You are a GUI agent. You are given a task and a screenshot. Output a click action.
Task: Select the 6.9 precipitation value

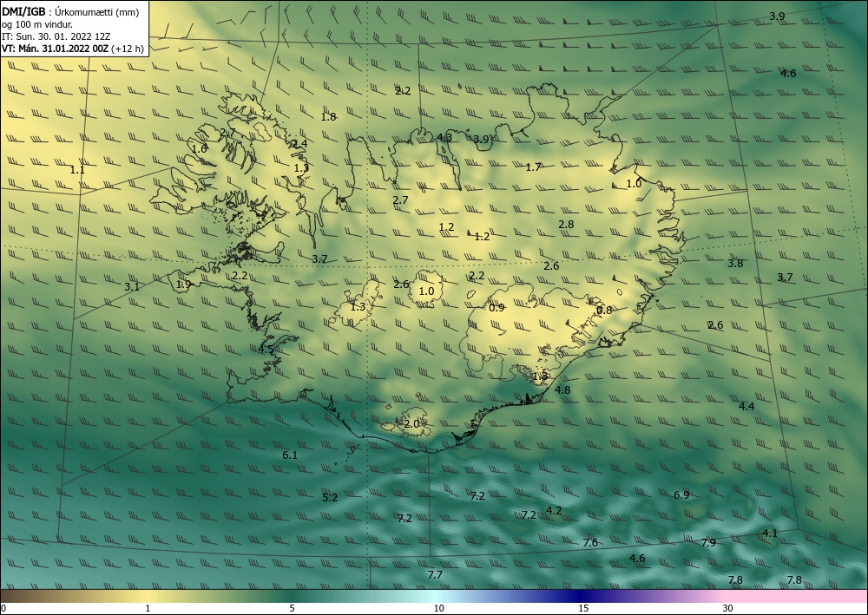(681, 495)
